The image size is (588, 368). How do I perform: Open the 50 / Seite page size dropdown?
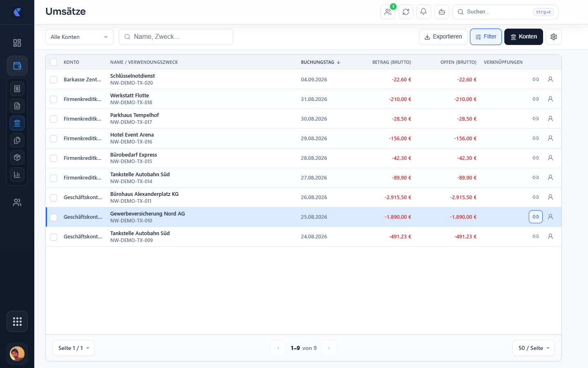click(x=534, y=348)
